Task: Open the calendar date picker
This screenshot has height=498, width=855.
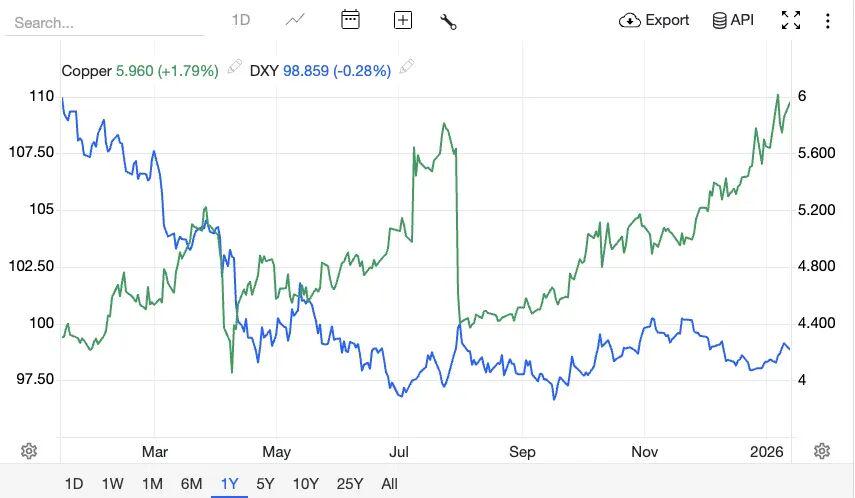Action: 350,20
